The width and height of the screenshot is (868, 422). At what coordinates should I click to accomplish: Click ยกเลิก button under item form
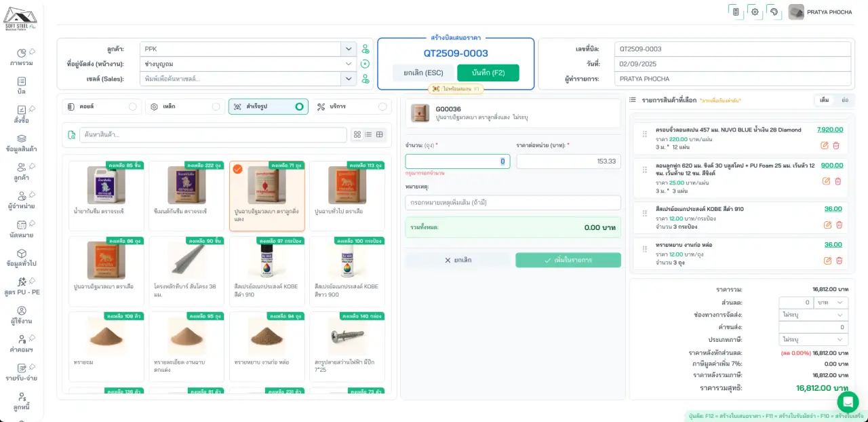pos(458,260)
